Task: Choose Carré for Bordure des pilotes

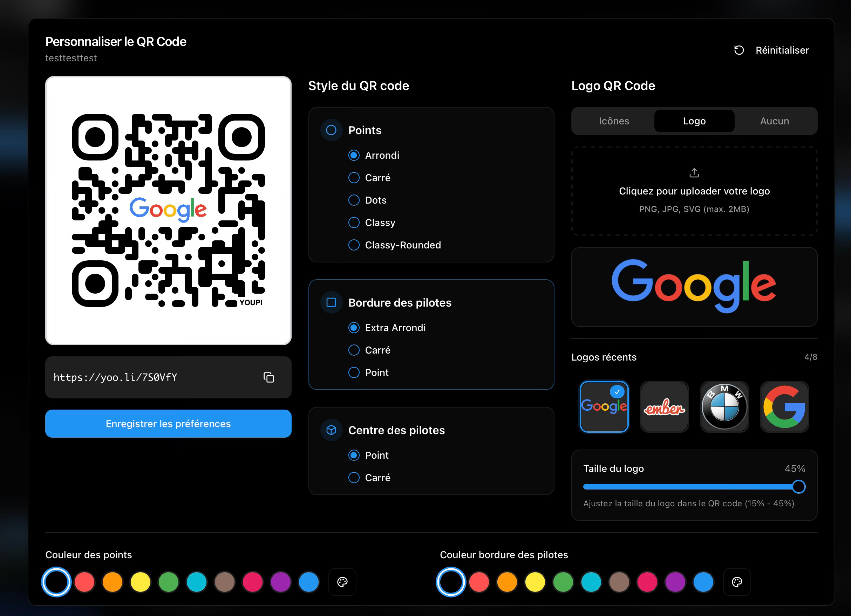Action: [354, 350]
